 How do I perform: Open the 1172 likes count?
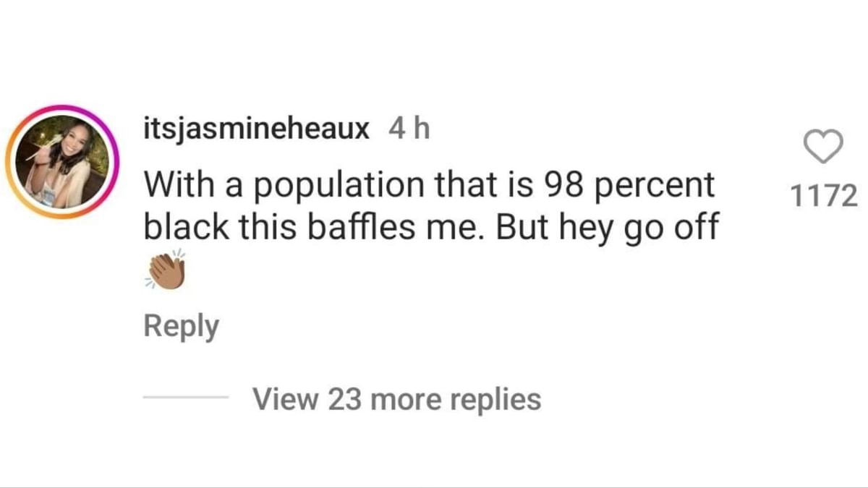pyautogui.click(x=825, y=195)
